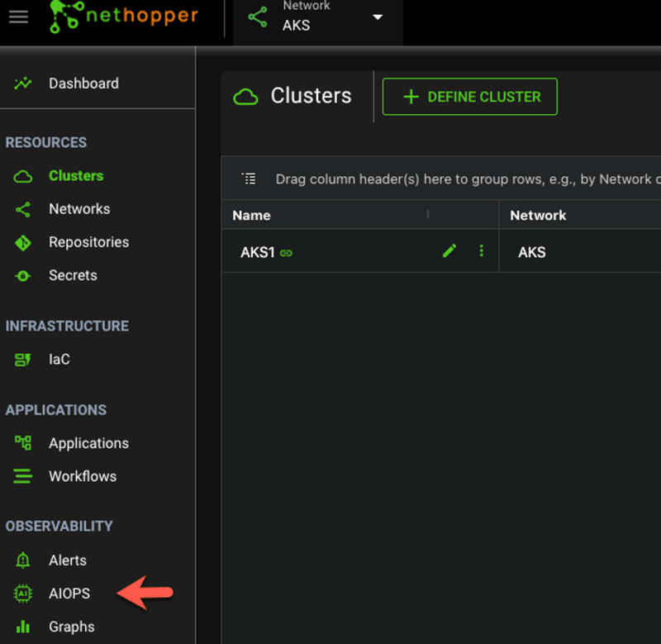Select Clusters in the sidebar
Viewport: 661px width, 644px height.
[76, 175]
